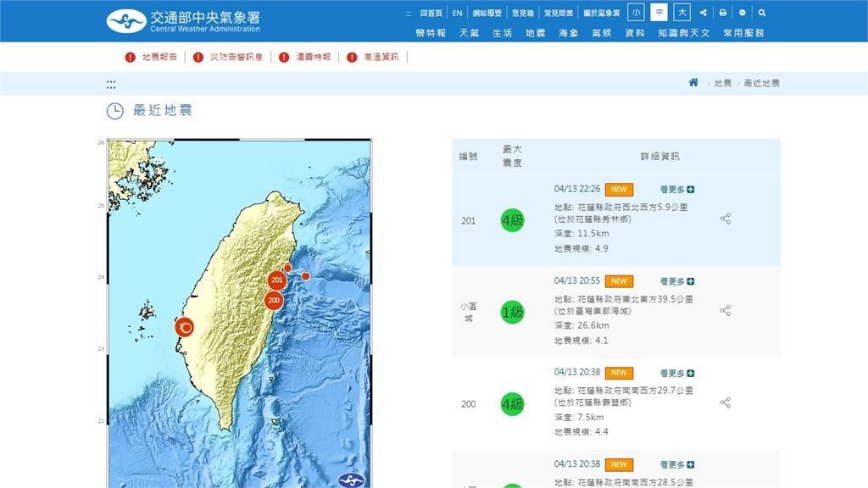
Task: Click the Central Weather Administration logo
Action: 183,20
